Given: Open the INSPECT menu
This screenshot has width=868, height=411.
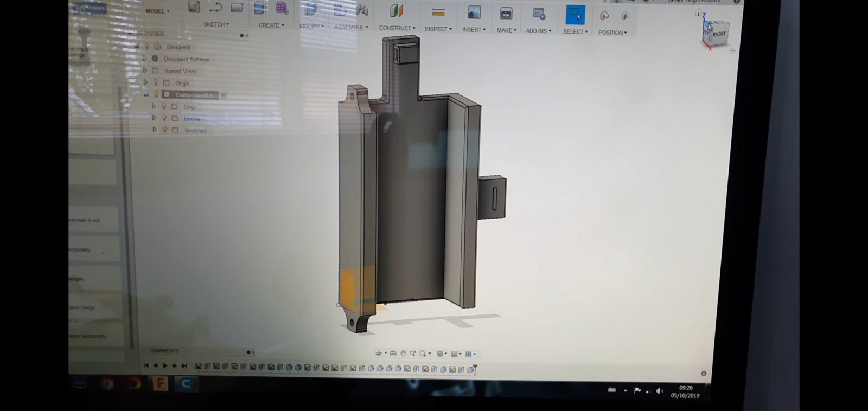Looking at the screenshot, I should point(438,29).
